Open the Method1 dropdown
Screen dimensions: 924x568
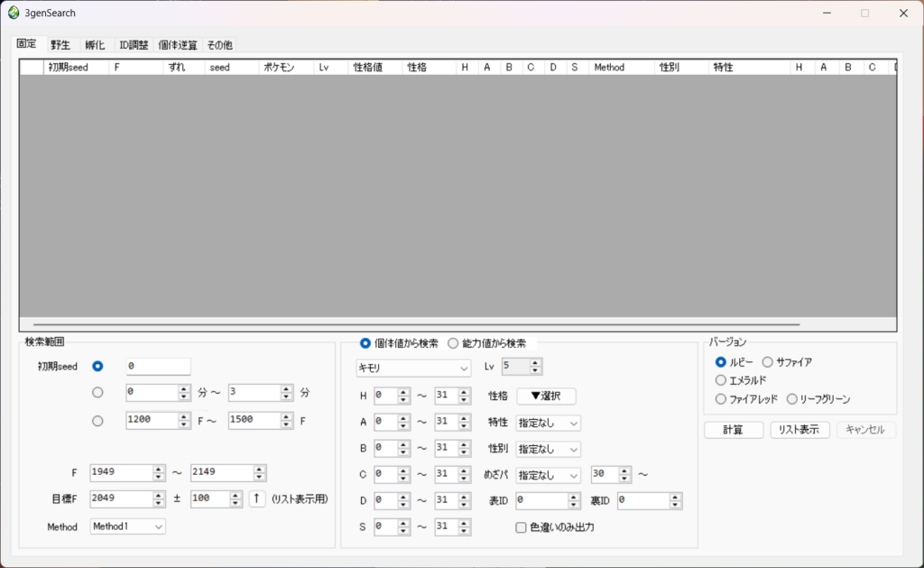[x=127, y=526]
